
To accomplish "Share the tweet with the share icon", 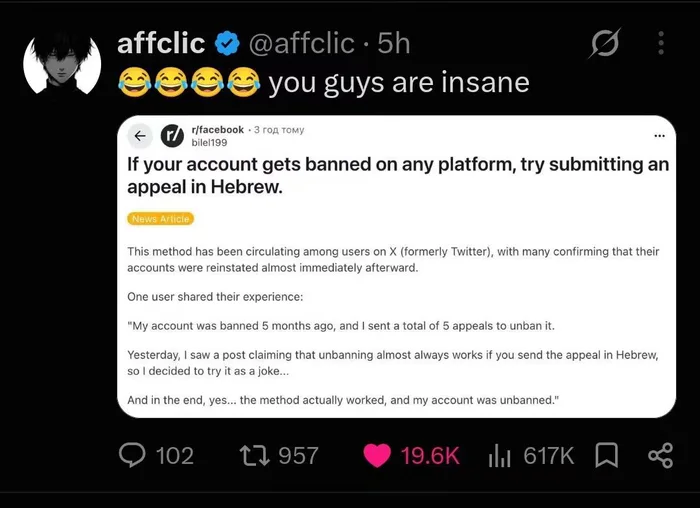I will pos(660,456).
